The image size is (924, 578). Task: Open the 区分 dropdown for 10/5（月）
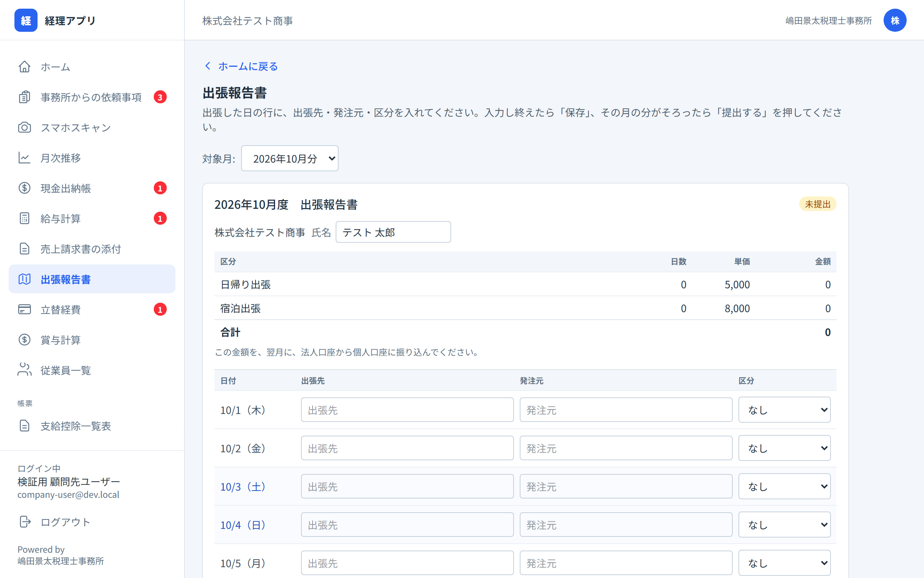point(784,563)
